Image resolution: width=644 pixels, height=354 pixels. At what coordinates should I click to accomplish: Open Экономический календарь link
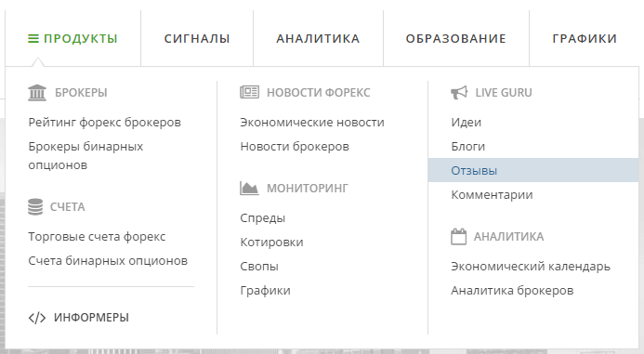click(x=531, y=267)
